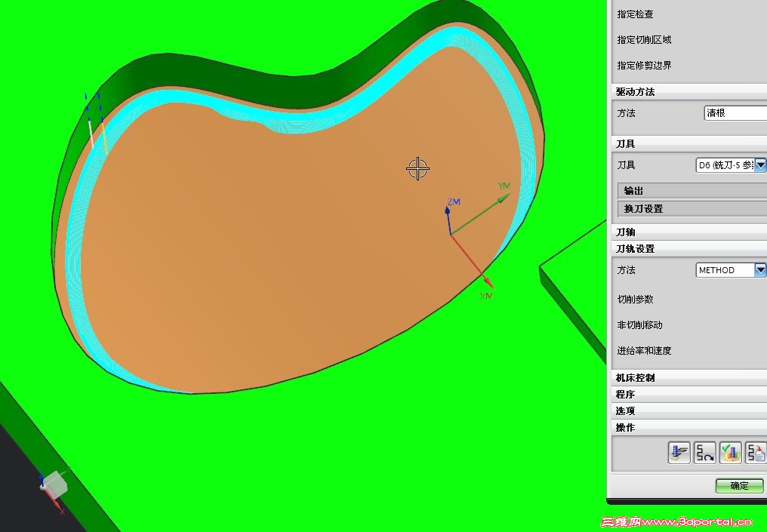Click the YM axis arrow of coordinate system
Image resolution: width=767 pixels, height=532 pixels.
click(504, 197)
